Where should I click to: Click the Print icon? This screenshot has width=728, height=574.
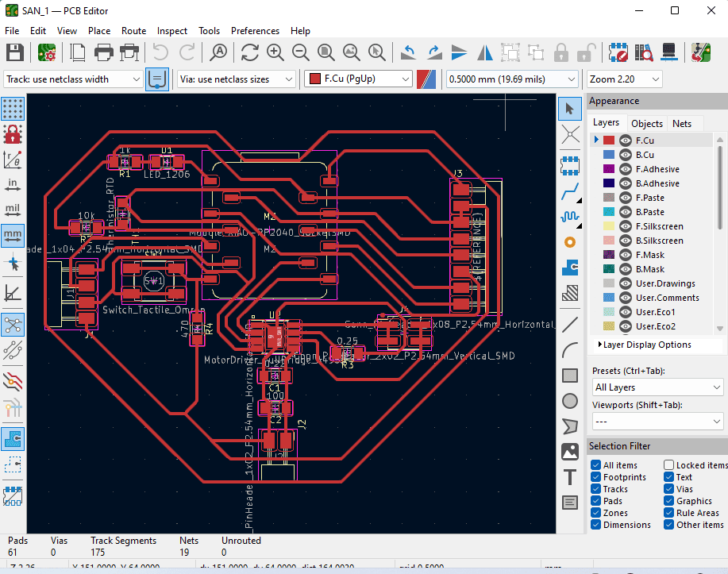coord(103,52)
